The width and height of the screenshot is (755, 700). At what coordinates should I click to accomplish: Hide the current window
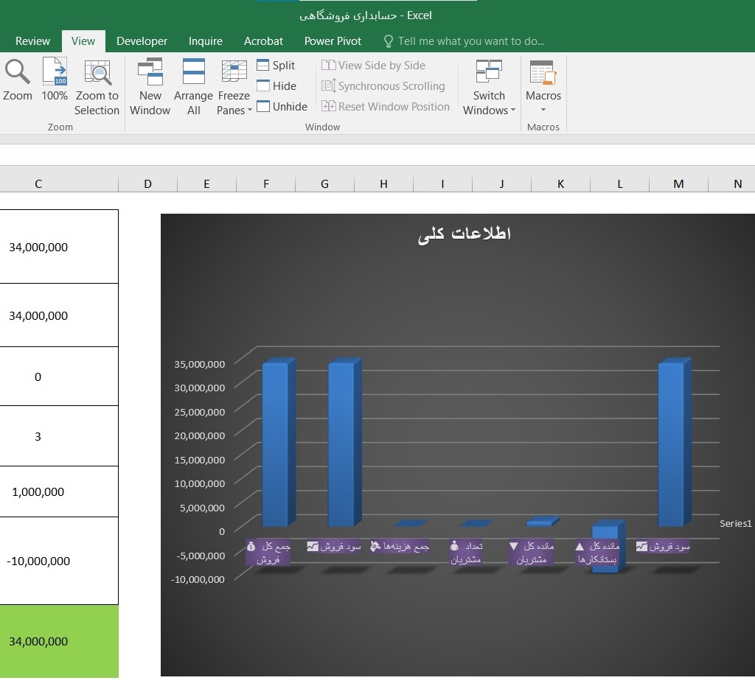tap(276, 85)
